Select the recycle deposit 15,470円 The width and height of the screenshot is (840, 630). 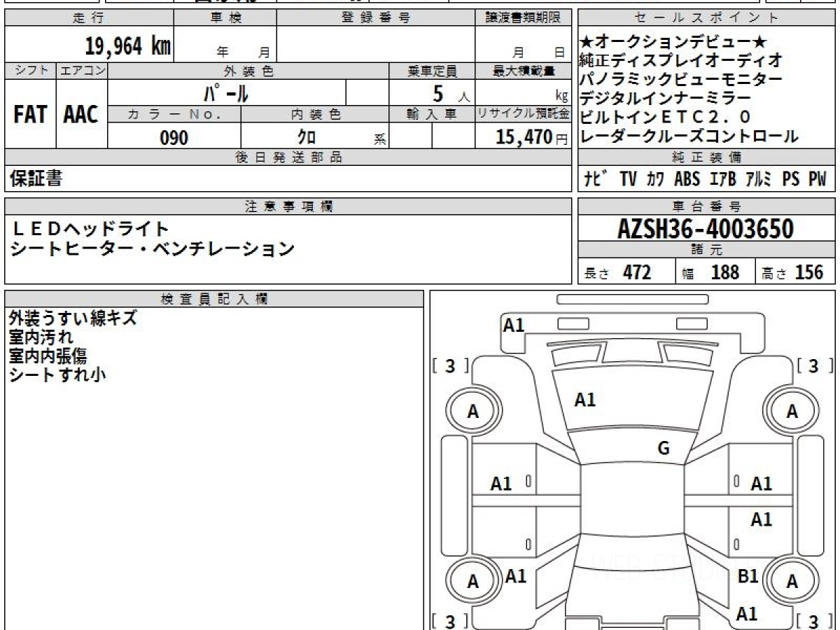(532, 137)
